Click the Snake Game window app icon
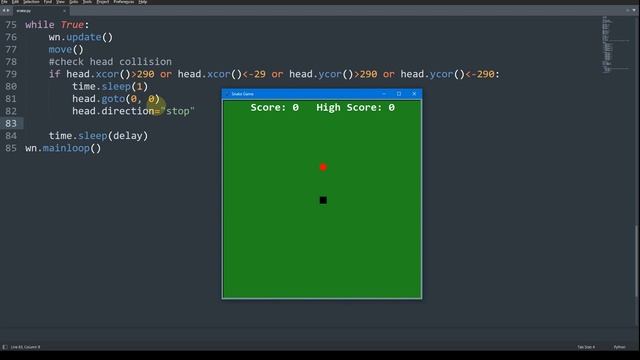The width and height of the screenshot is (640, 360). point(227,94)
